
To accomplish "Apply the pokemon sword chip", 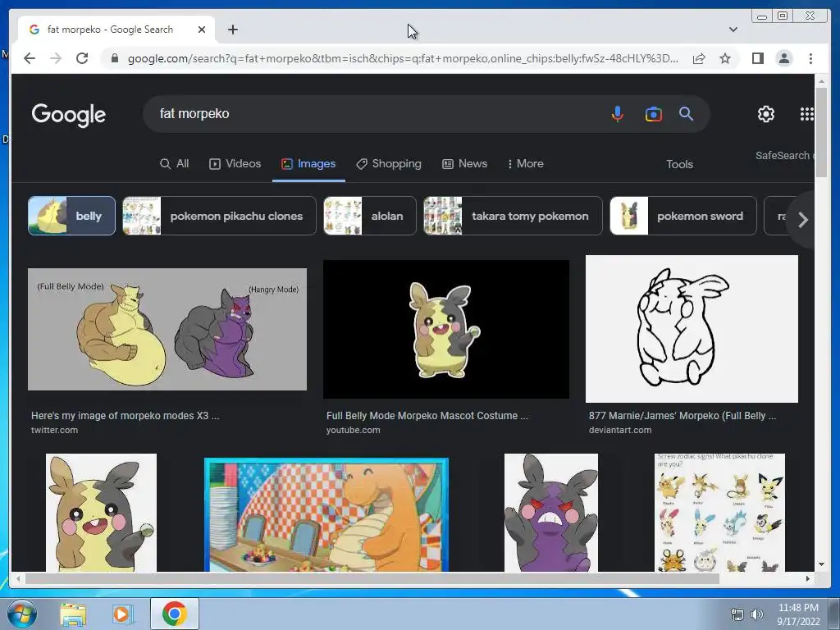I will pyautogui.click(x=683, y=216).
